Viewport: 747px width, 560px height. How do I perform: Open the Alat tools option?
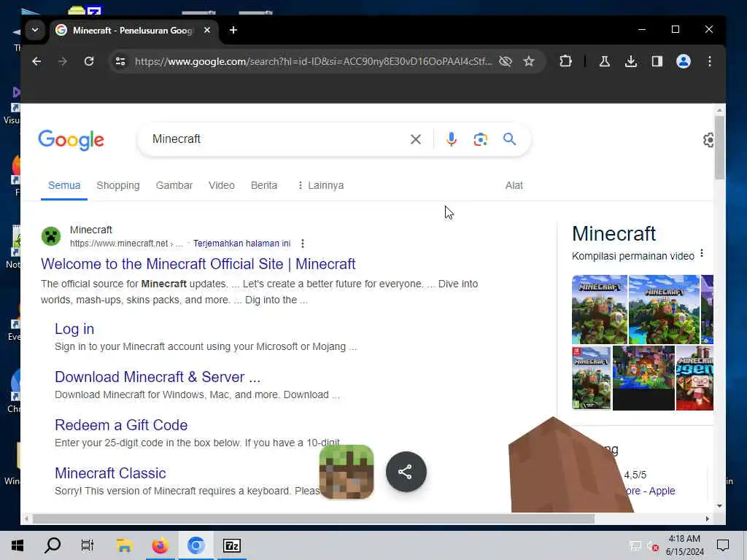514,185
